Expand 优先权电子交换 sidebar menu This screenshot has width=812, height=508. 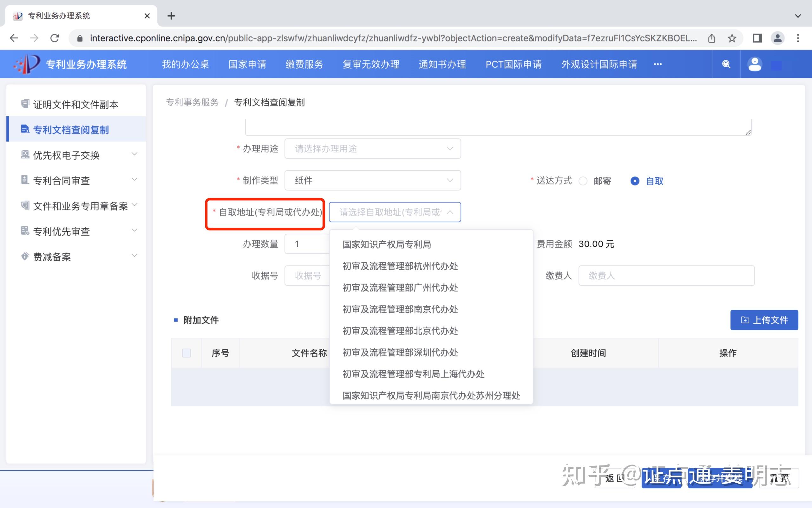coord(134,154)
